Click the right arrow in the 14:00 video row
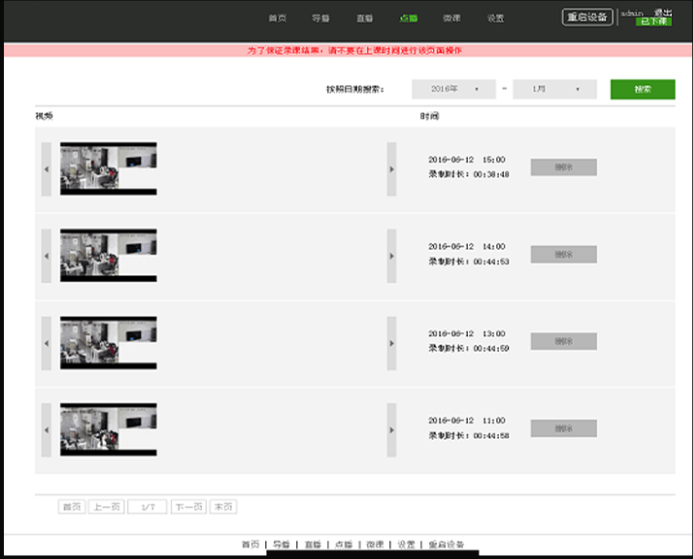 (392, 256)
